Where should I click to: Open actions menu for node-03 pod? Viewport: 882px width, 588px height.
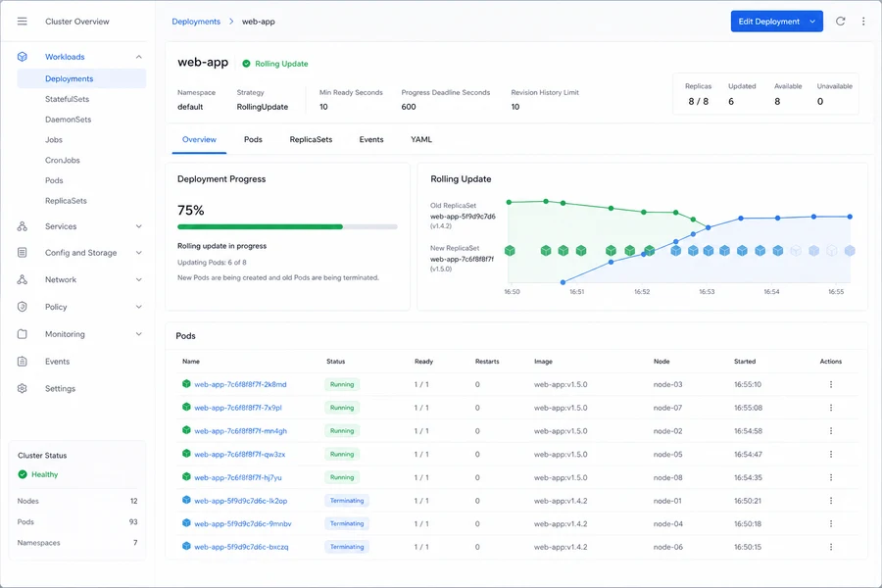point(831,384)
